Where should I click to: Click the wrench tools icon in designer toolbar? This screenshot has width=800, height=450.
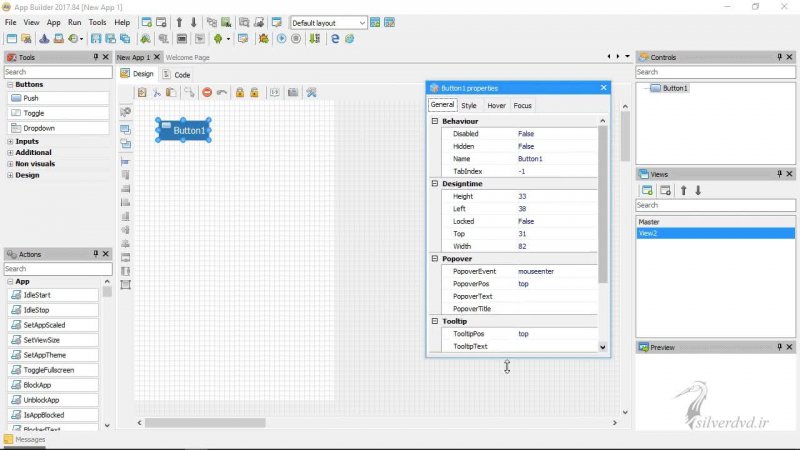(x=311, y=93)
